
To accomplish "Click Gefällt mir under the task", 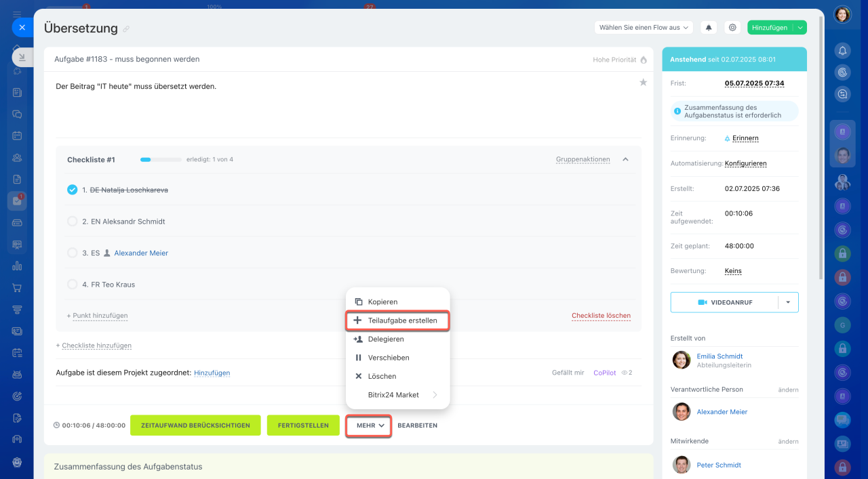I will 568,373.
